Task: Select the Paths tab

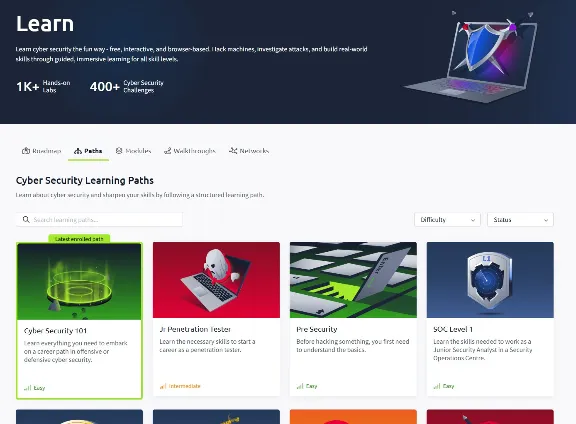Action: [x=88, y=151]
